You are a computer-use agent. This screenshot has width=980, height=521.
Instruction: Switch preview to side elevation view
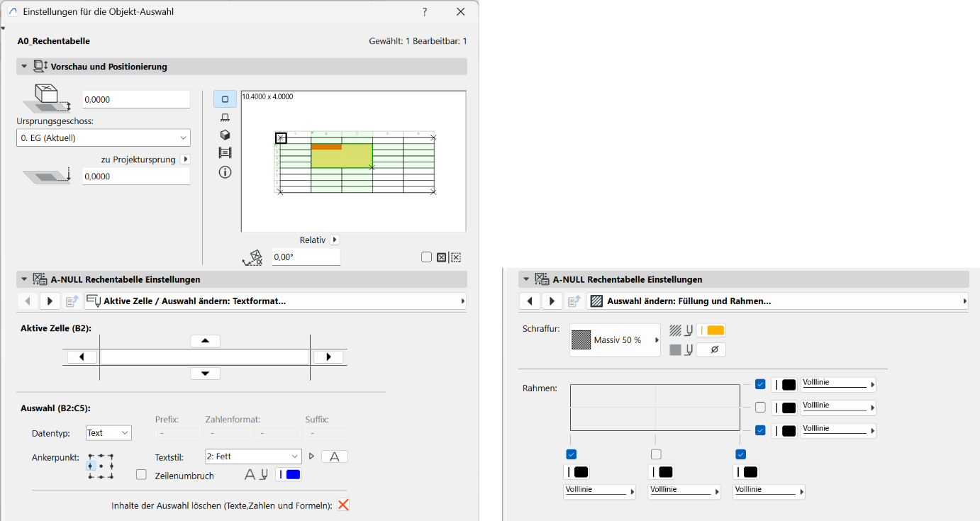tap(225, 117)
